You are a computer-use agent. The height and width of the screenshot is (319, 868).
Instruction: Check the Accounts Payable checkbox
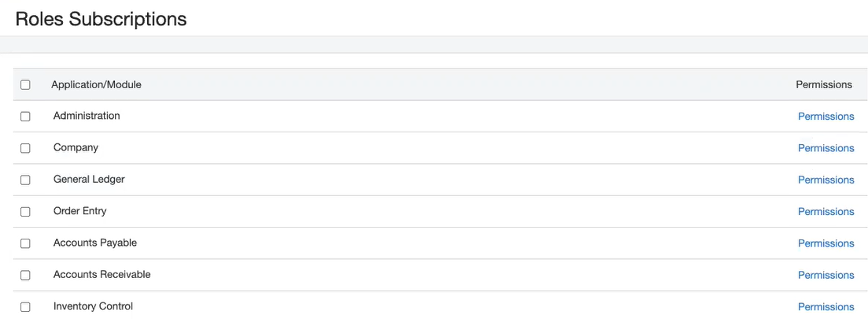click(25, 243)
